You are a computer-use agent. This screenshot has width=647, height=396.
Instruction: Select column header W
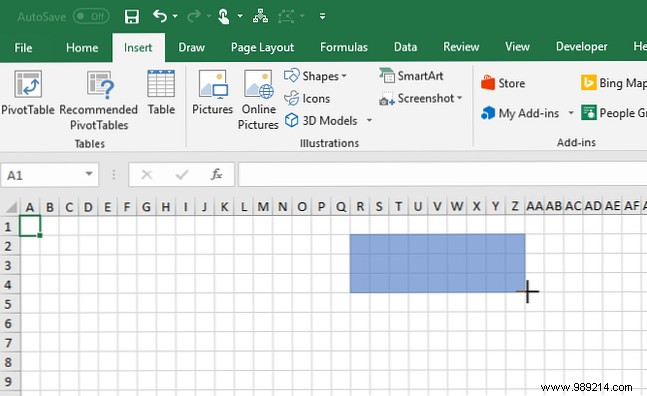456,206
